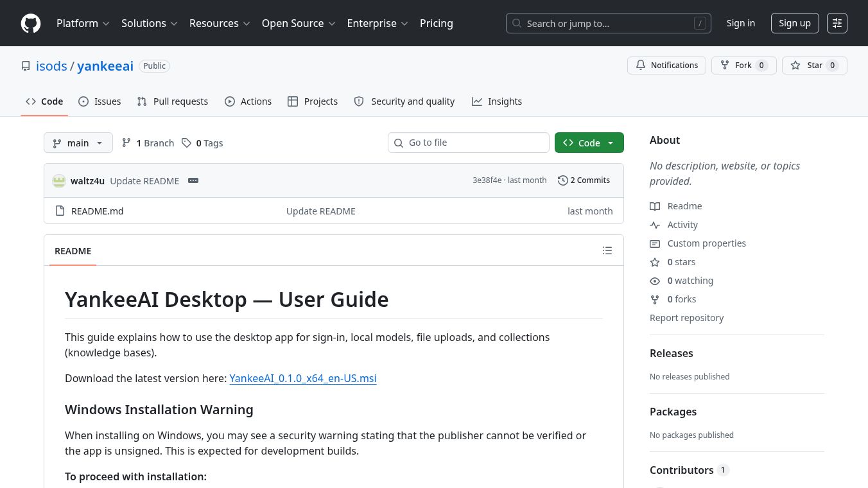Open the header accessibility settings icon
Screen dimensions: 868x488
[837, 23]
